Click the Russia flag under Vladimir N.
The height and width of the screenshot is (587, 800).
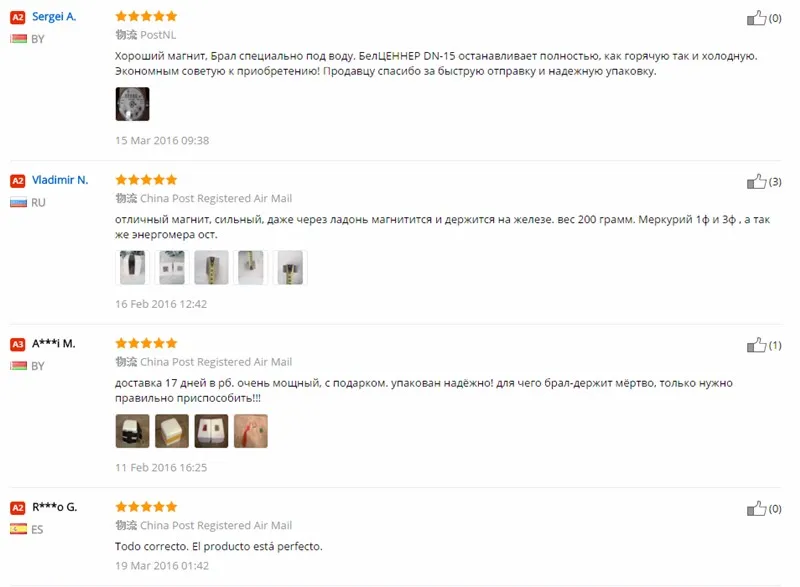click(18, 202)
